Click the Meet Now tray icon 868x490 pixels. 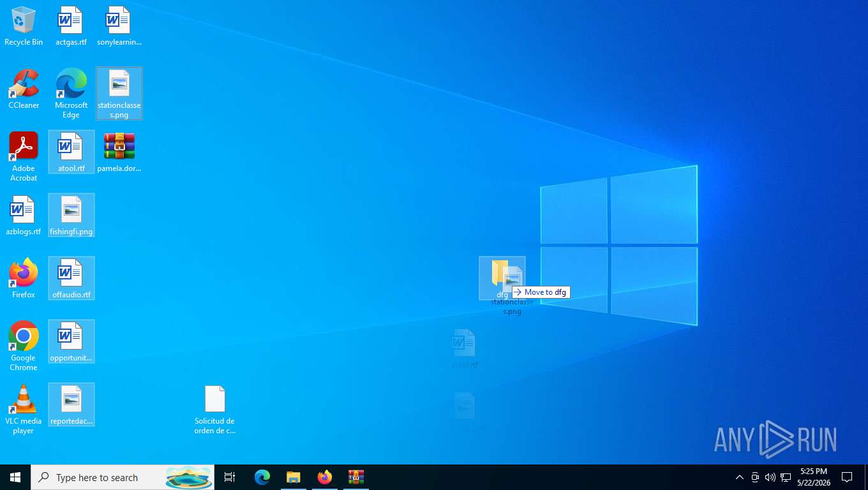pos(755,477)
